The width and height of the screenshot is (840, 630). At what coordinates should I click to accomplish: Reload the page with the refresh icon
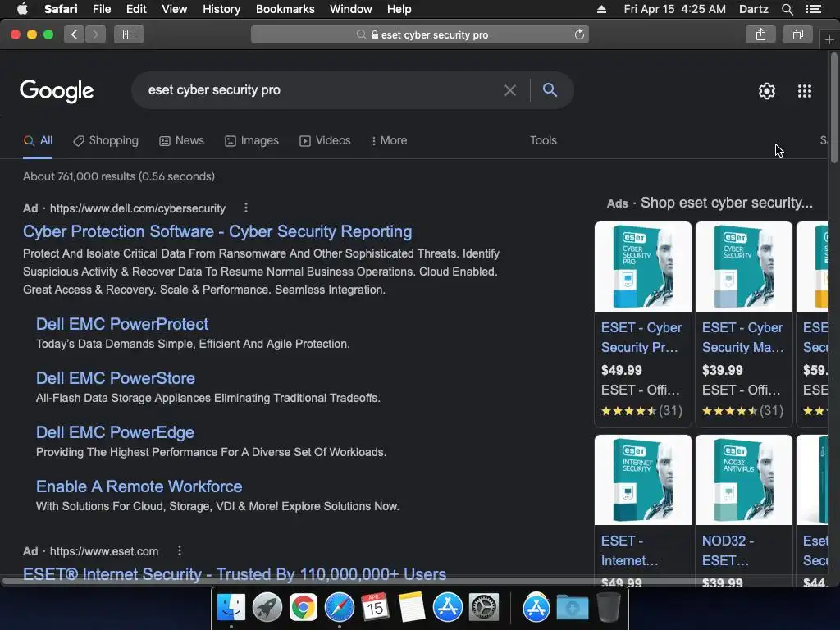[x=579, y=34]
